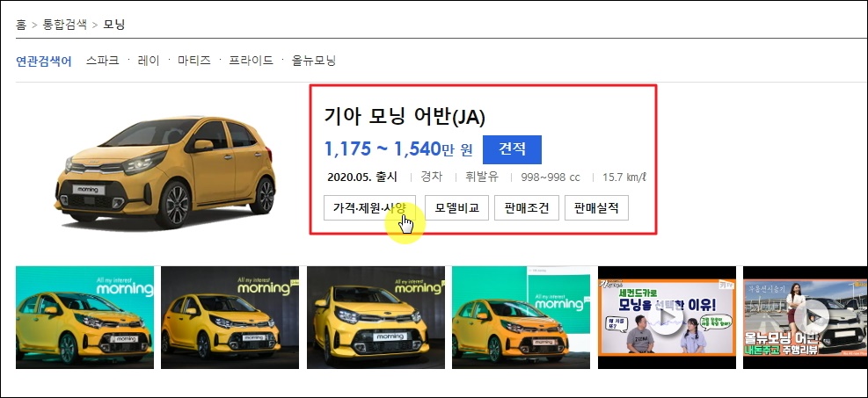The width and height of the screenshot is (868, 398).
Task: Open 기아 모닝 어반(JA) title
Action: (405, 117)
